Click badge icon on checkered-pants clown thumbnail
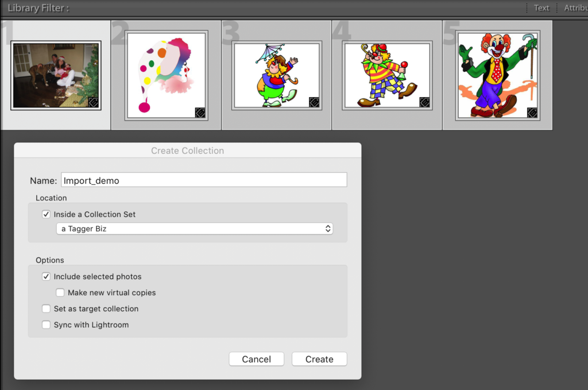 click(424, 102)
